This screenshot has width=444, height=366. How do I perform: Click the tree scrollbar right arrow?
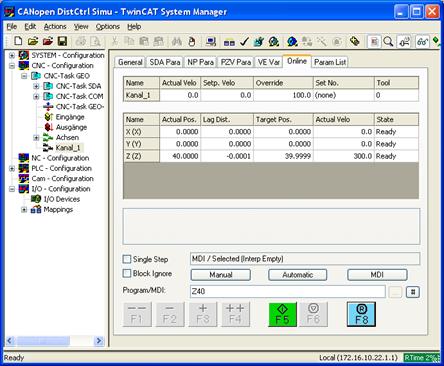(99, 341)
